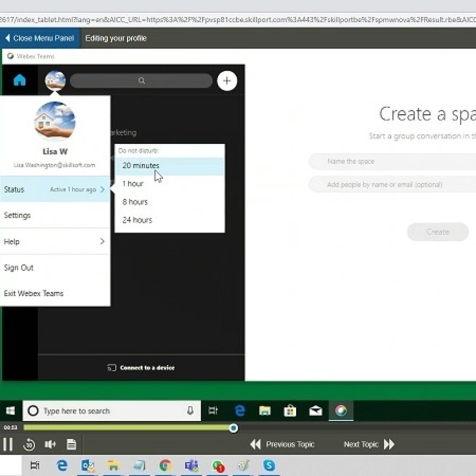Viewport: 476px width, 476px height.
Task: Set Do not disturb for 1 hour
Action: coord(170,184)
